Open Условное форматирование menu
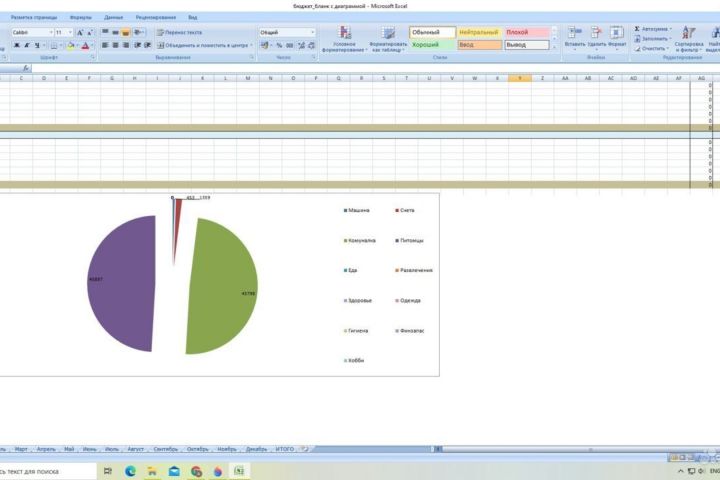The width and height of the screenshot is (720, 480). point(344,40)
